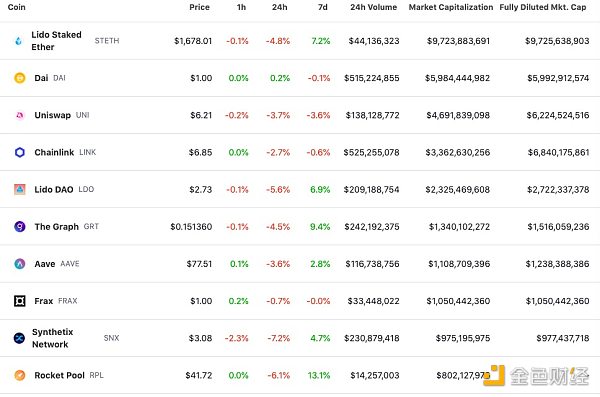Sort by Price column header
Image resolution: width=600 pixels, height=397 pixels.
[x=199, y=7]
